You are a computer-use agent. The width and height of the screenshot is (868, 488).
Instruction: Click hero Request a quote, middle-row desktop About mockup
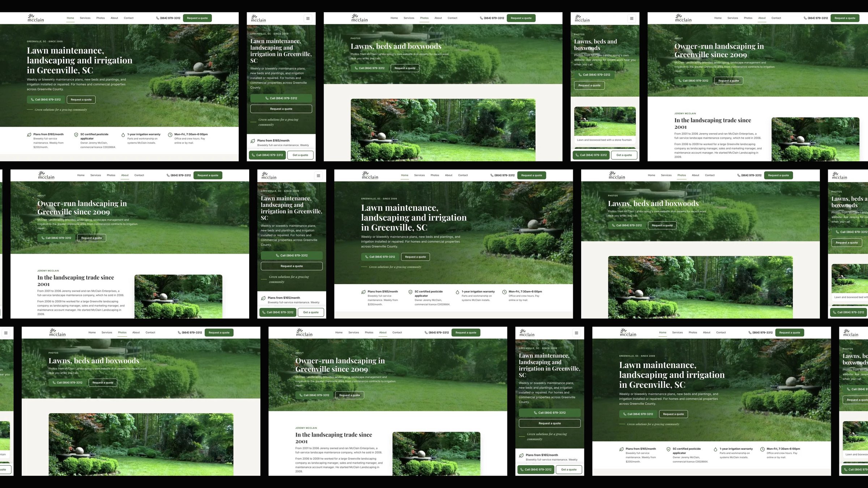[92, 238]
